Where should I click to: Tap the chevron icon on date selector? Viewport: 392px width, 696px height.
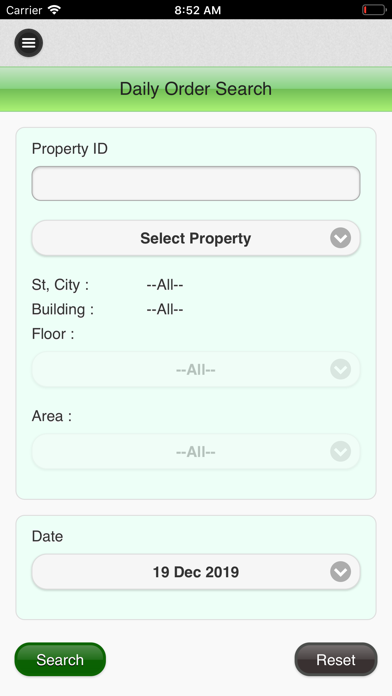(341, 572)
